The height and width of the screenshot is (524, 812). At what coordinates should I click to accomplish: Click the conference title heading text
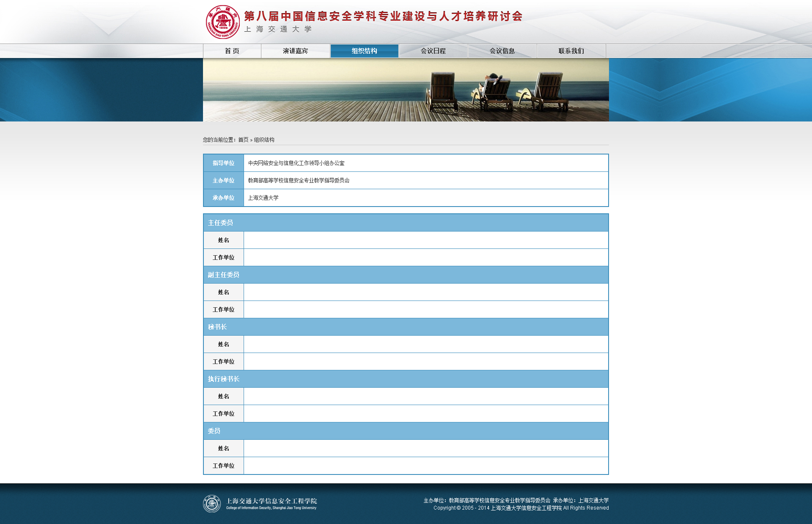pos(383,16)
